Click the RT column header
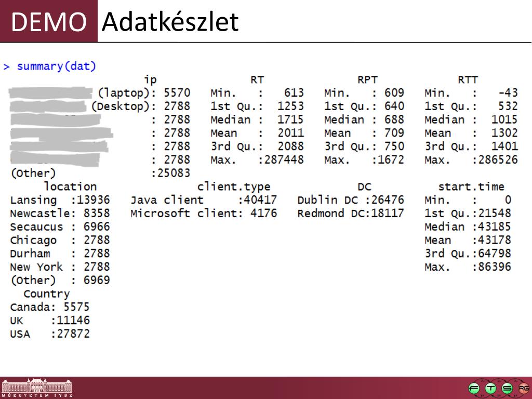Viewport: 532px width, 399px height. 257,79
